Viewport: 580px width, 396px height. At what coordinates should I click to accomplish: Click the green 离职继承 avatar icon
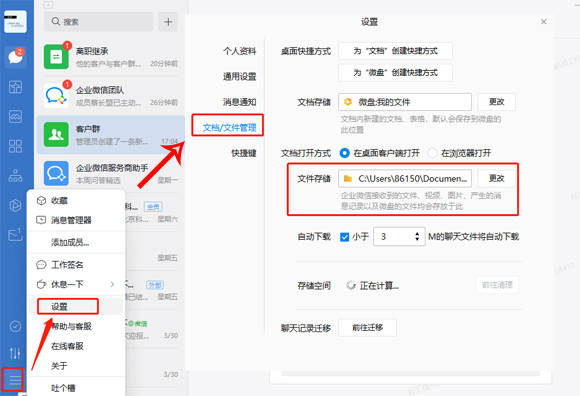click(56, 57)
